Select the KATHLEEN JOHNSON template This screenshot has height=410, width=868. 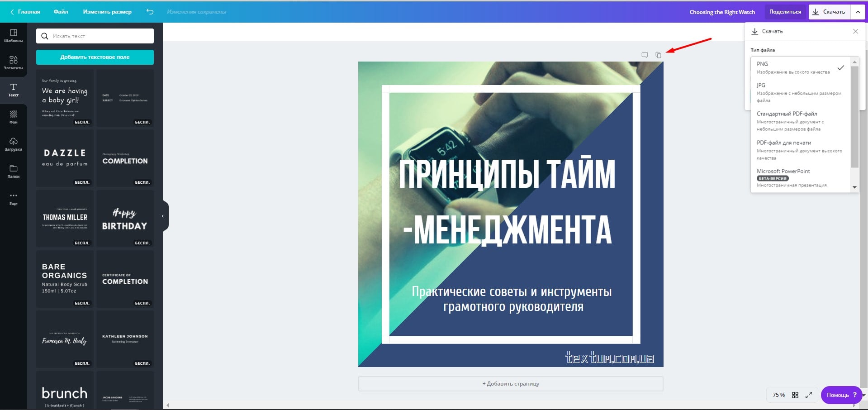pyautogui.click(x=125, y=339)
